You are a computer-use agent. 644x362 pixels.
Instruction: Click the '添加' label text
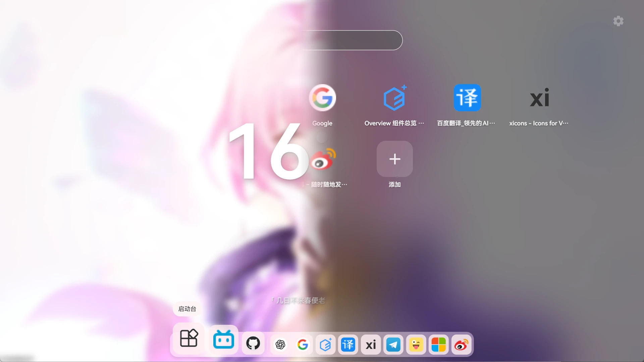(395, 185)
